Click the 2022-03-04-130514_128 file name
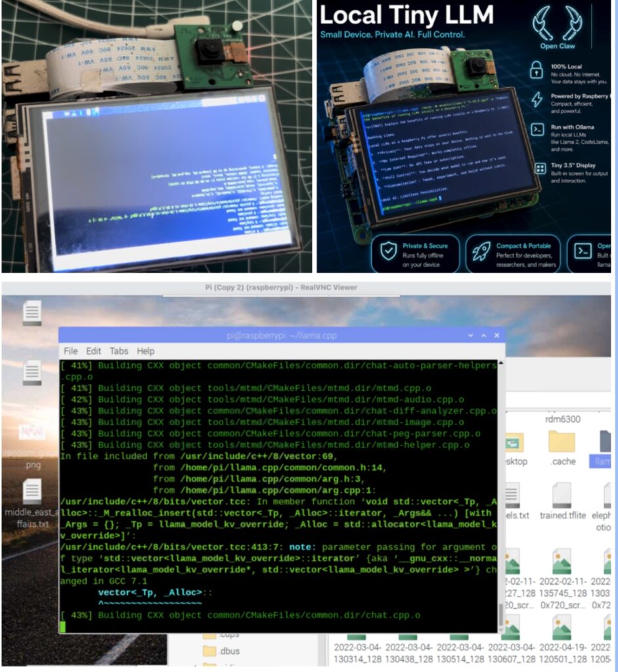The height and width of the screenshot is (672, 618). click(460, 653)
